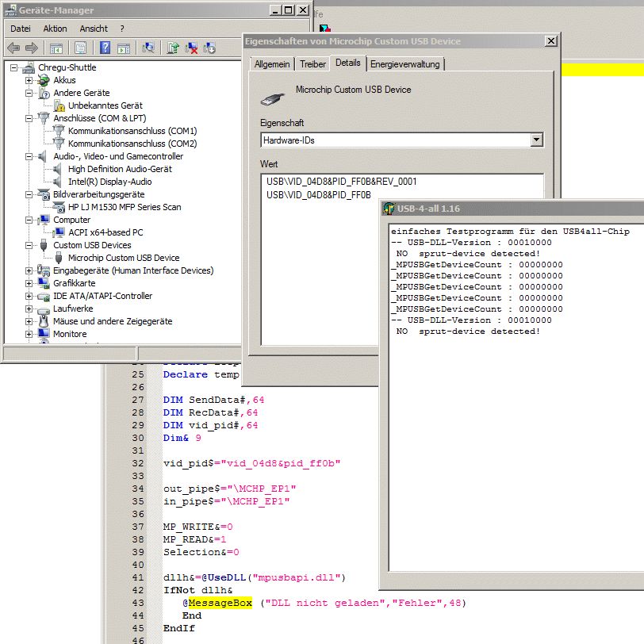Click the disable device toolbar icon

click(209, 48)
